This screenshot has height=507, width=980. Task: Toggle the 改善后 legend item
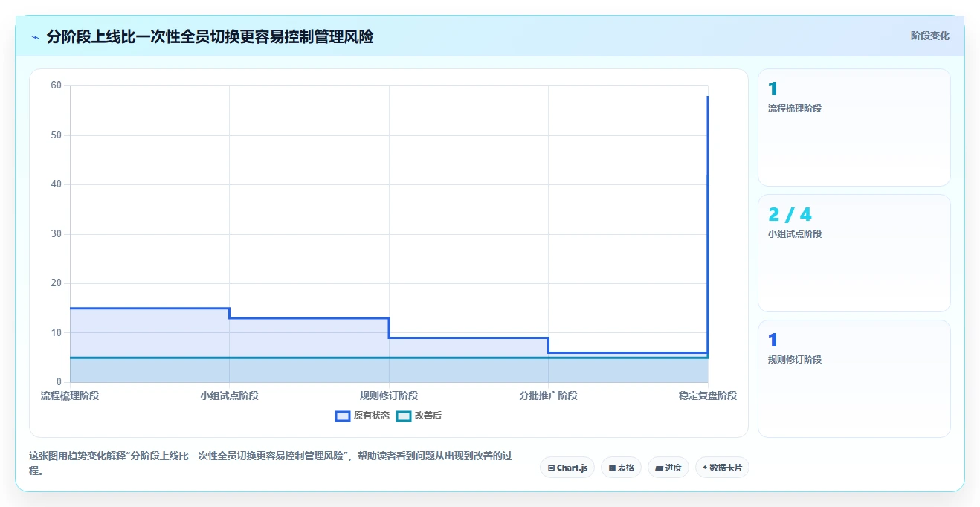[419, 416]
